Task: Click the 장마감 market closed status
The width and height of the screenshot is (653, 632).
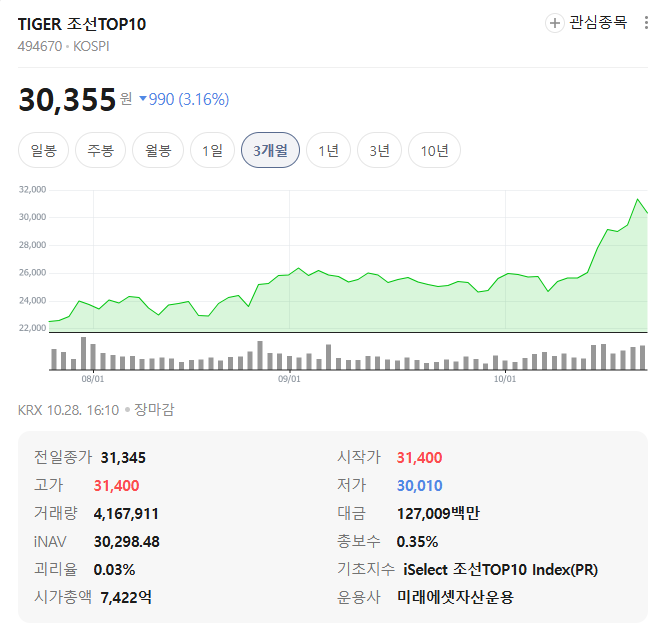Action: click(154, 410)
